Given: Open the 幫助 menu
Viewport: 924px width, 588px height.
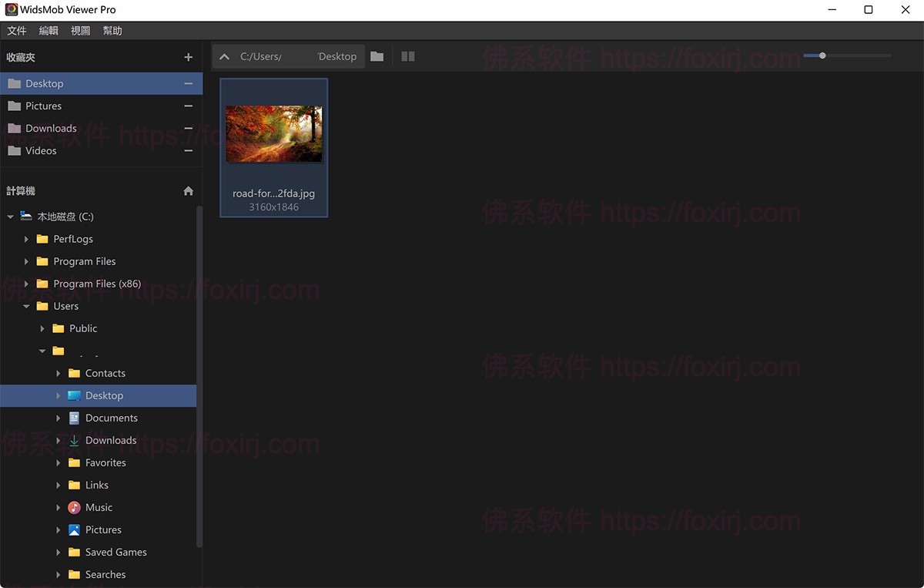Looking at the screenshot, I should tap(112, 30).
